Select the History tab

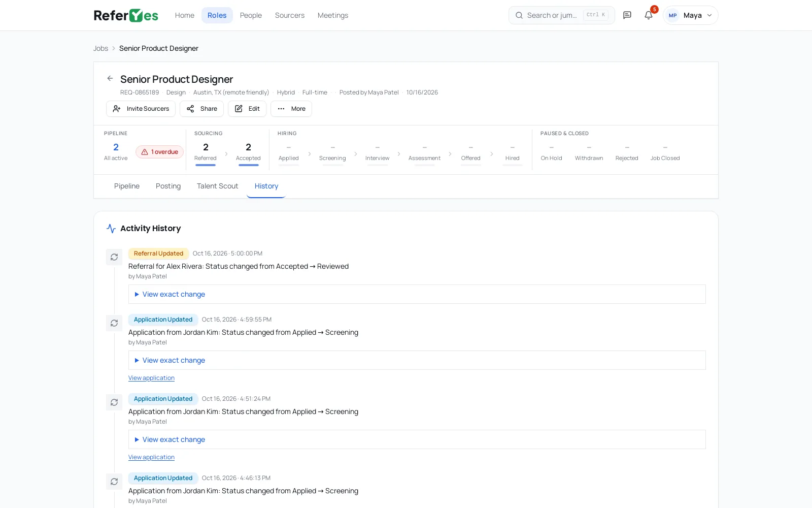[x=266, y=186]
